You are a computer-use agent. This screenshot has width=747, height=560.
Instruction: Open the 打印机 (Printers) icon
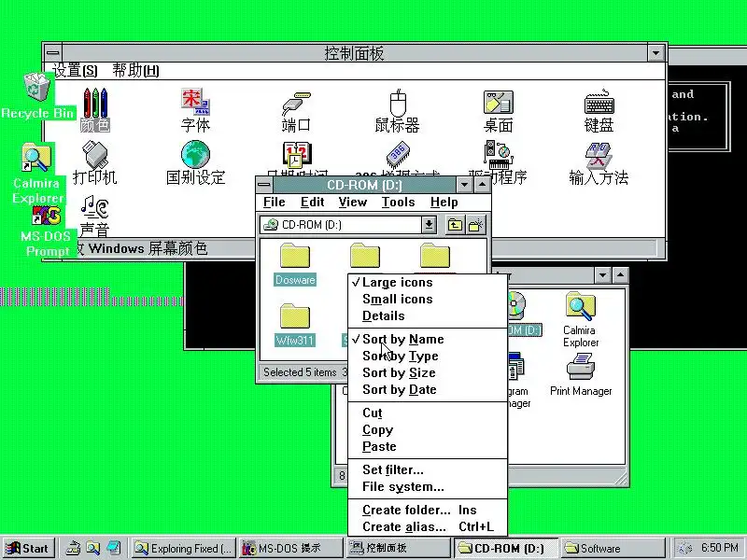(95, 162)
